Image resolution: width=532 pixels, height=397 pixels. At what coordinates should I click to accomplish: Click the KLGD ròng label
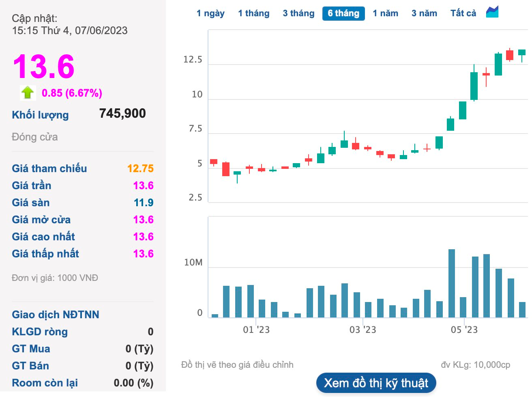pyautogui.click(x=40, y=332)
